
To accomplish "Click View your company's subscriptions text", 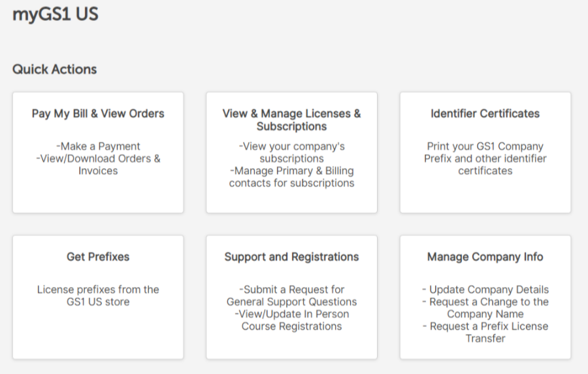I will coord(292,152).
